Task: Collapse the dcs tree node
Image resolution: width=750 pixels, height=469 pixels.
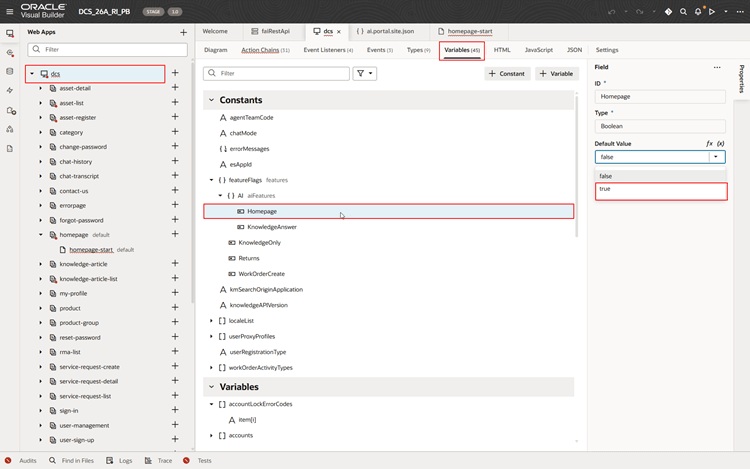Action: coord(32,74)
